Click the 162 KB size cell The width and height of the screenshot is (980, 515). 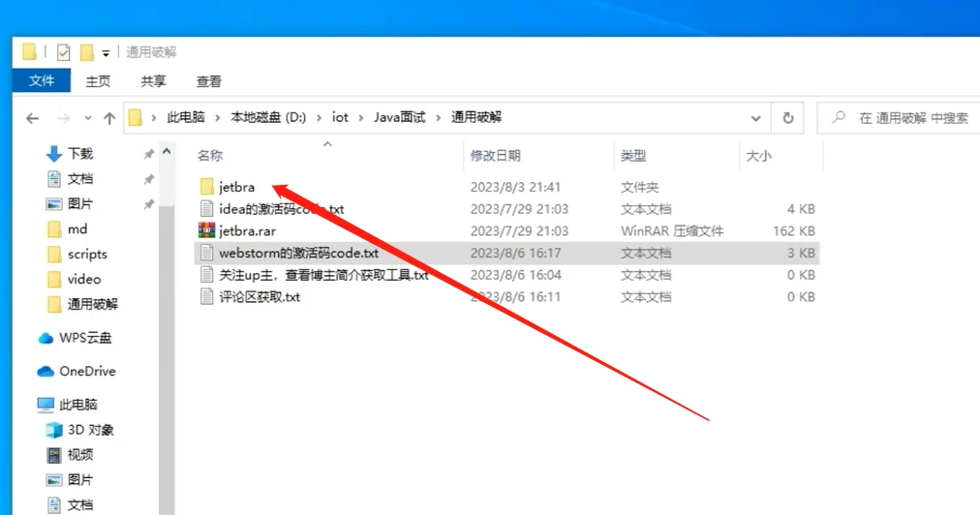tap(794, 231)
